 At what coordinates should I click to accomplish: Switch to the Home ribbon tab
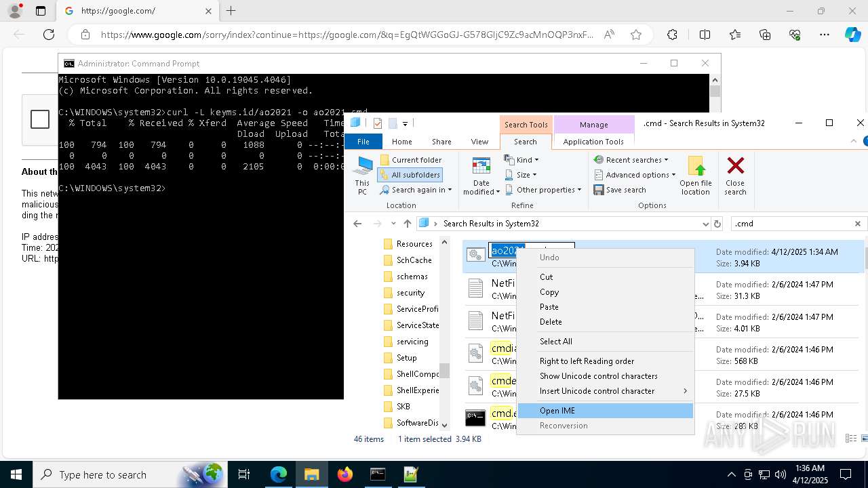[402, 142]
